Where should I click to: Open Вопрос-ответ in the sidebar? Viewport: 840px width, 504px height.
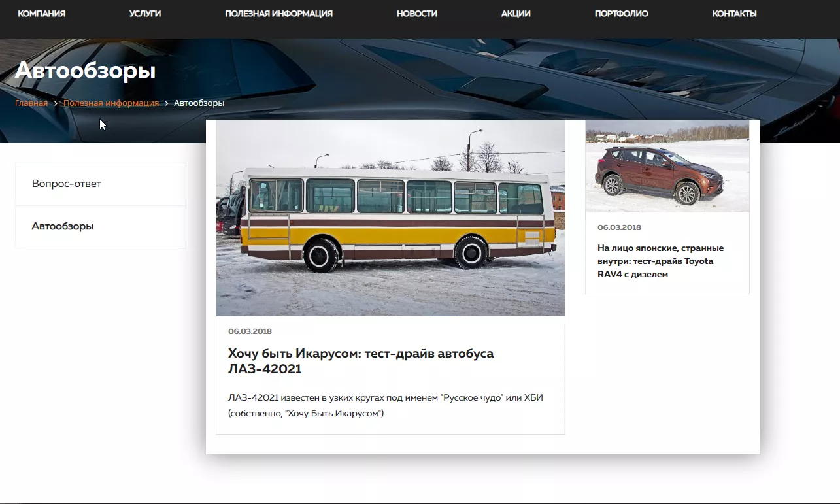click(x=101, y=184)
